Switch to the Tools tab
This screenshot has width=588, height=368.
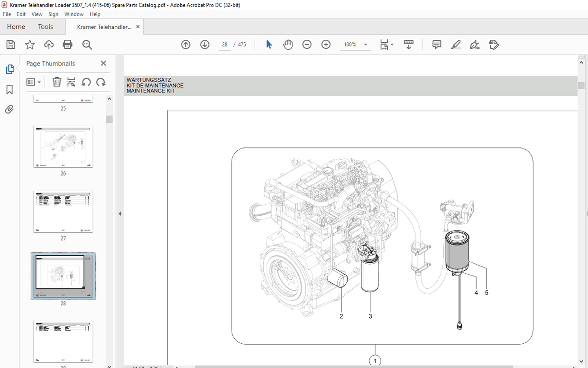46,27
